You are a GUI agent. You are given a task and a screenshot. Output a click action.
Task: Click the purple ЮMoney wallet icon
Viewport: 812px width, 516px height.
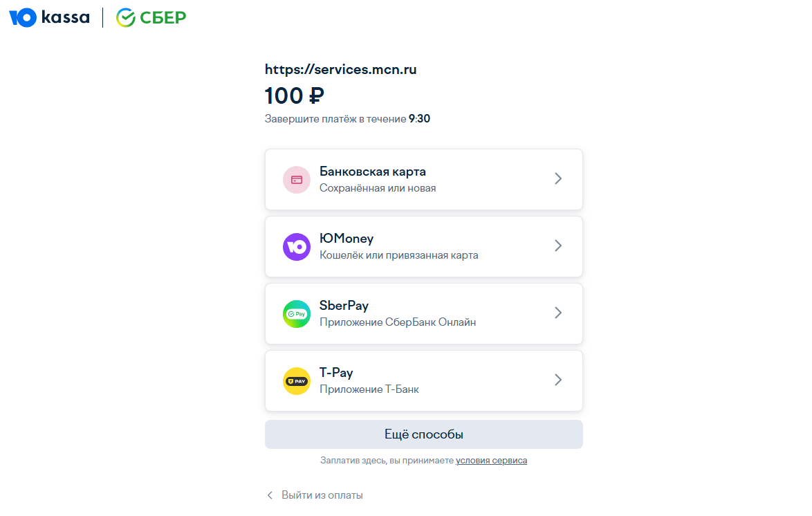coord(296,247)
